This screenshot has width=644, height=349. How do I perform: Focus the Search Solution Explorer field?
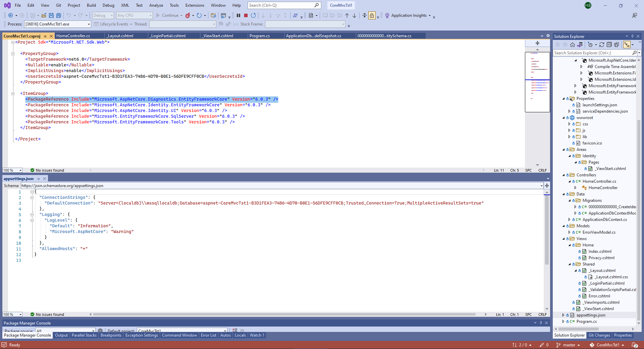(592, 53)
